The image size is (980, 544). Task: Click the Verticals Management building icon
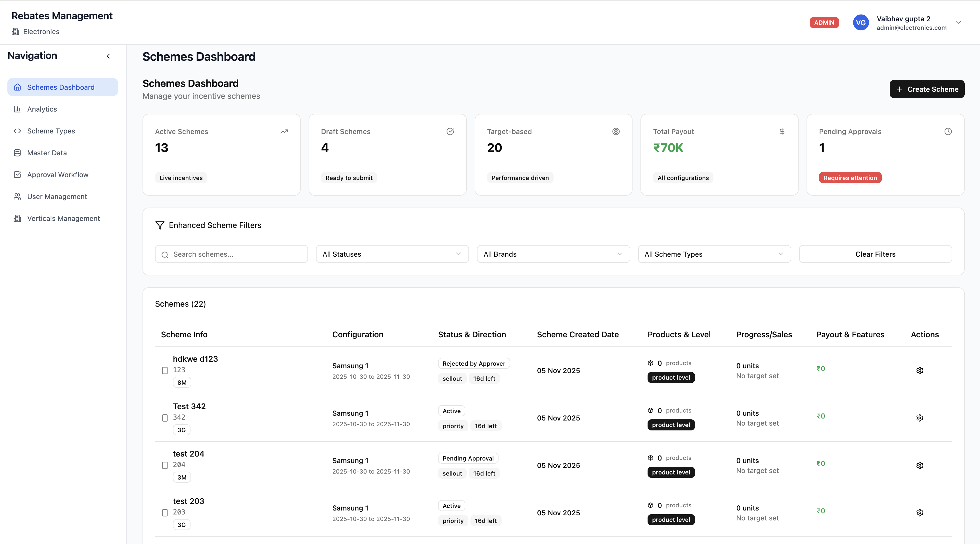pos(18,218)
